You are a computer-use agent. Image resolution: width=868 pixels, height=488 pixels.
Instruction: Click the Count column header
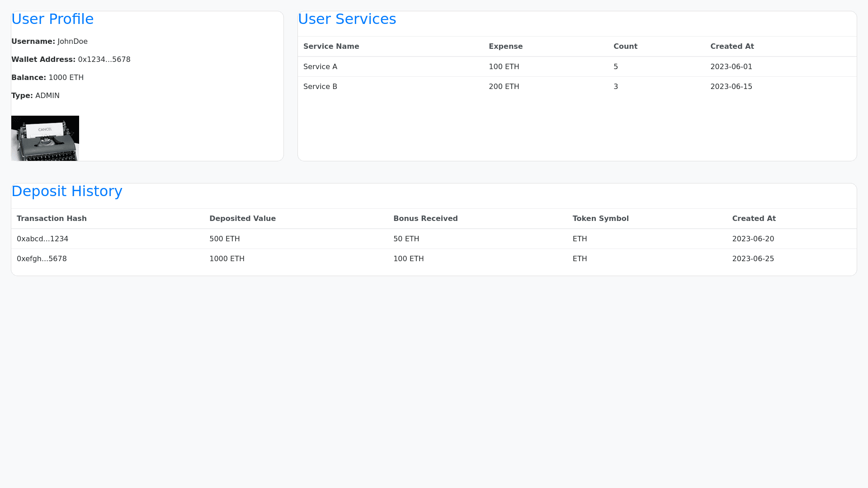625,47
